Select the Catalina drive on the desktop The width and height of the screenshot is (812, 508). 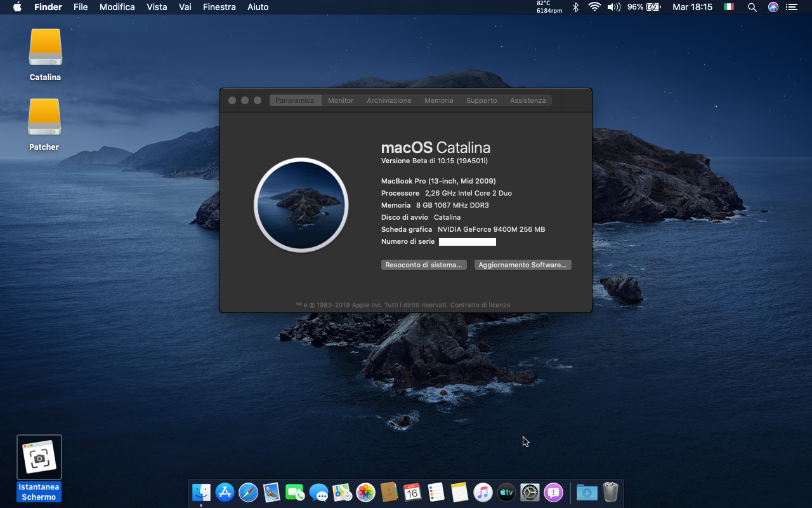pos(45,55)
